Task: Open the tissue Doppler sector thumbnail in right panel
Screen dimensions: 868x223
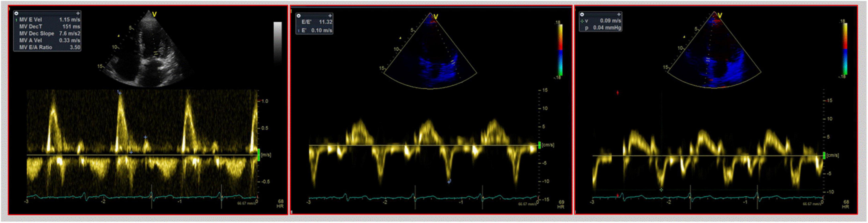Action: tap(714, 50)
